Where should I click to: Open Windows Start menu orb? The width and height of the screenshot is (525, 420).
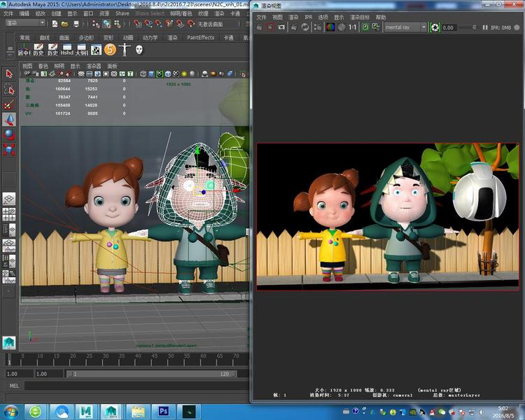pyautogui.click(x=11, y=412)
